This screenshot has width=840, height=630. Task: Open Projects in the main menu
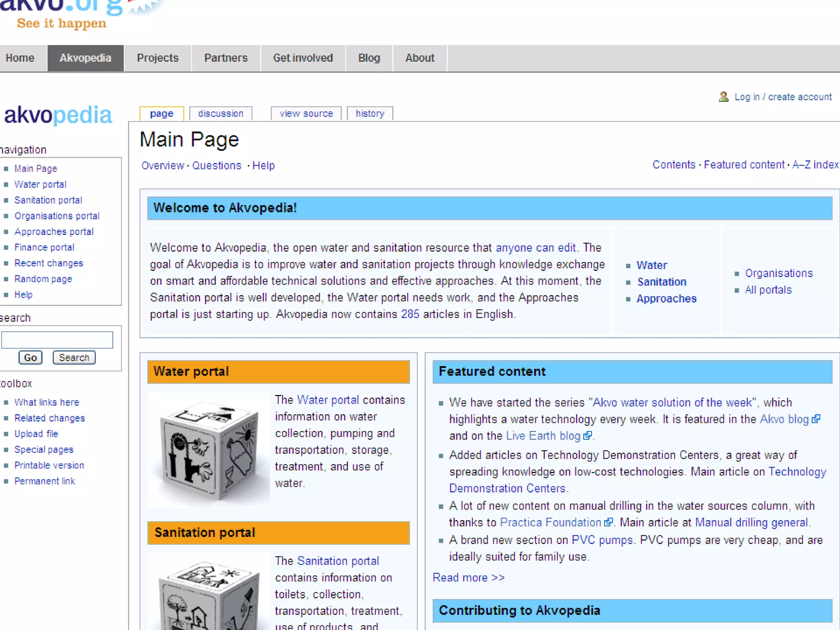click(157, 58)
